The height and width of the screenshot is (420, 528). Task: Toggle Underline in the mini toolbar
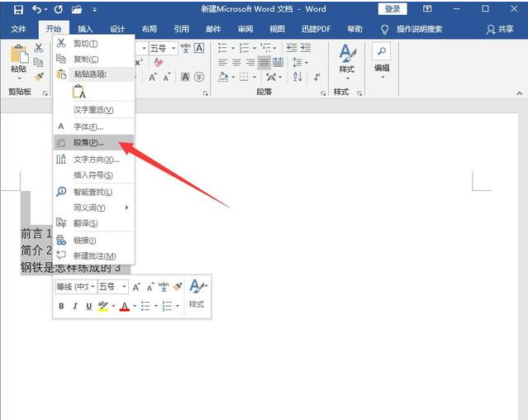[x=88, y=306]
